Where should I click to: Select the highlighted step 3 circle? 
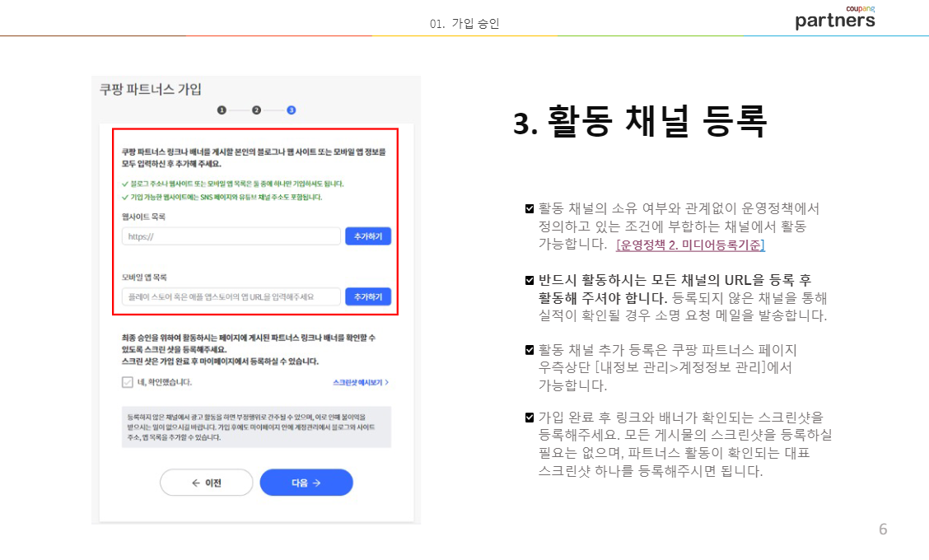292,110
